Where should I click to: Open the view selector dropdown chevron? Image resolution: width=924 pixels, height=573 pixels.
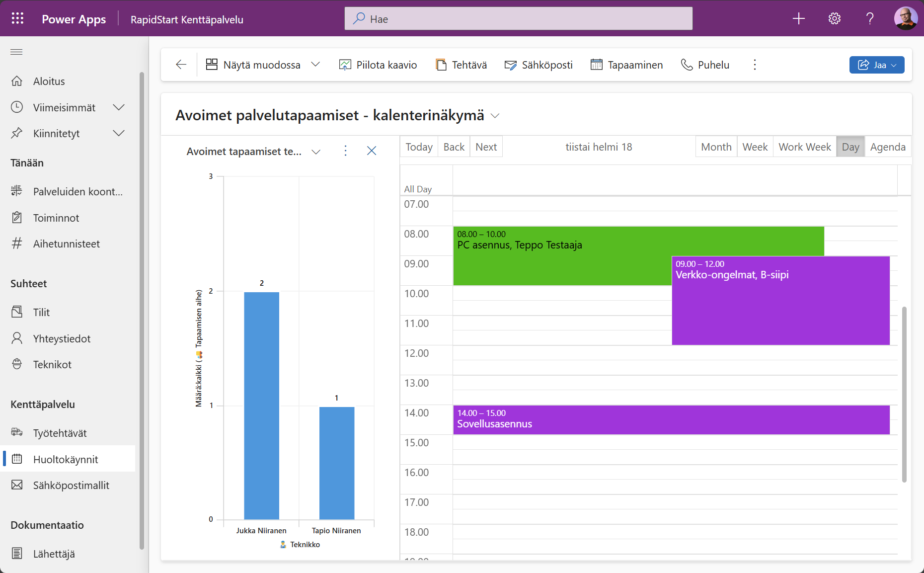point(495,116)
